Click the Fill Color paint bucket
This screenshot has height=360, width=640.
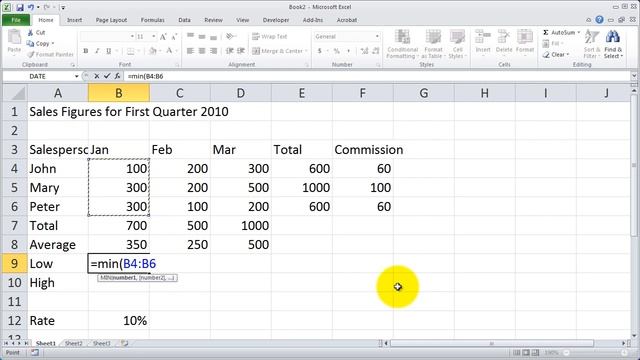coord(153,51)
